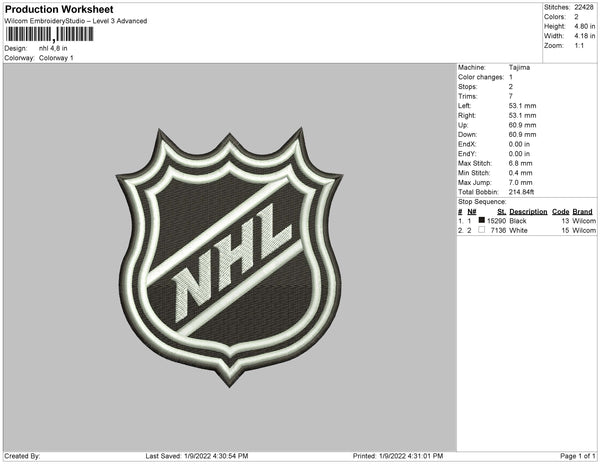Select the White description in stop 2
This screenshot has width=600, height=464.
pos(518,230)
